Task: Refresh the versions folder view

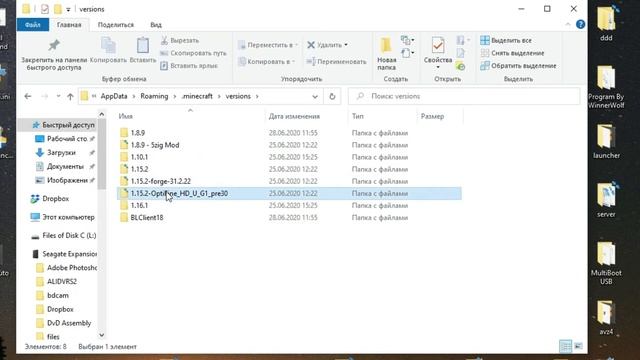Action: coord(332,96)
